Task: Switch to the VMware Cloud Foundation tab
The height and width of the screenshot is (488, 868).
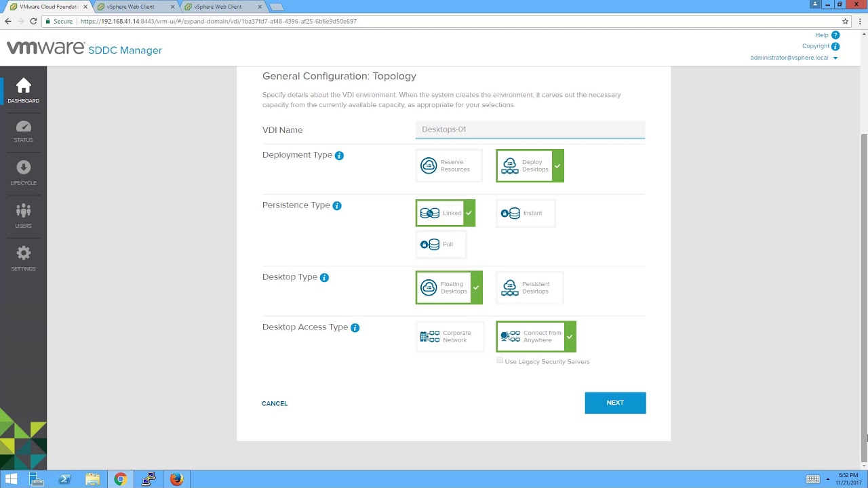Action: [x=49, y=7]
